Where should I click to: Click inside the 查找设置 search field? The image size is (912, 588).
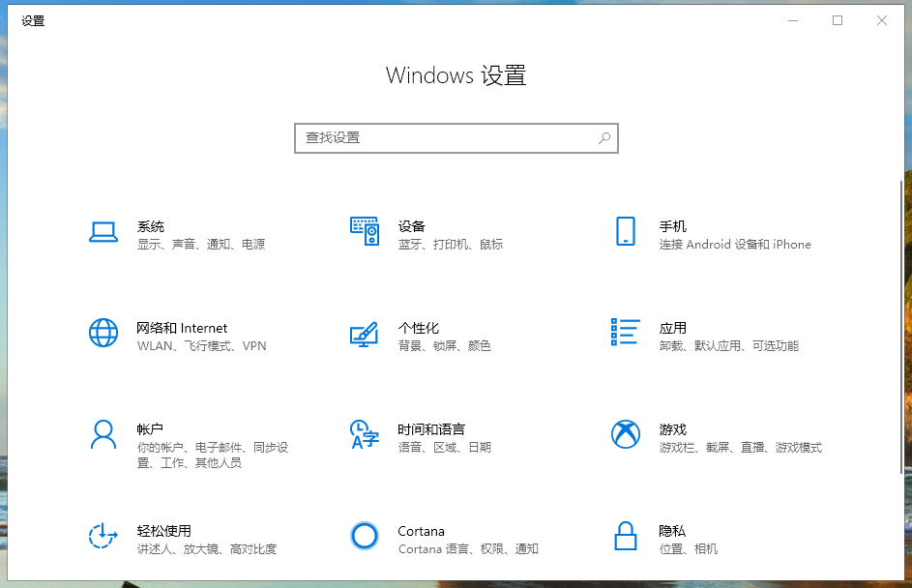(435, 138)
